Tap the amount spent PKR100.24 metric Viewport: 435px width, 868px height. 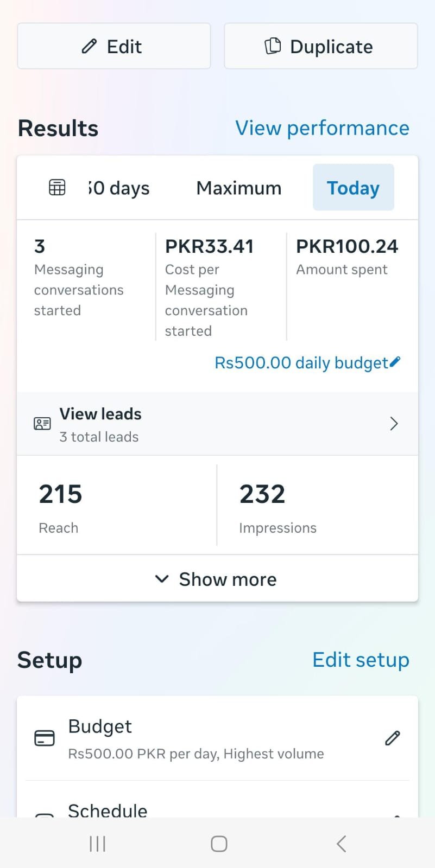point(346,256)
